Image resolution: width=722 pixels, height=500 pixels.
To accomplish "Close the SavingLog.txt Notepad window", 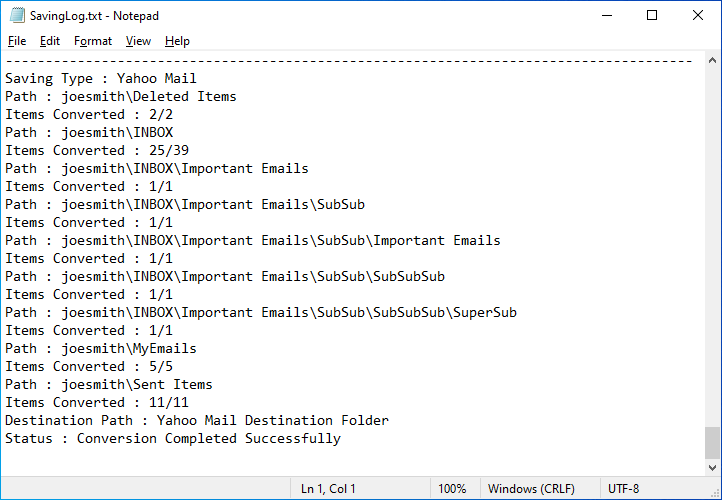I will click(698, 16).
